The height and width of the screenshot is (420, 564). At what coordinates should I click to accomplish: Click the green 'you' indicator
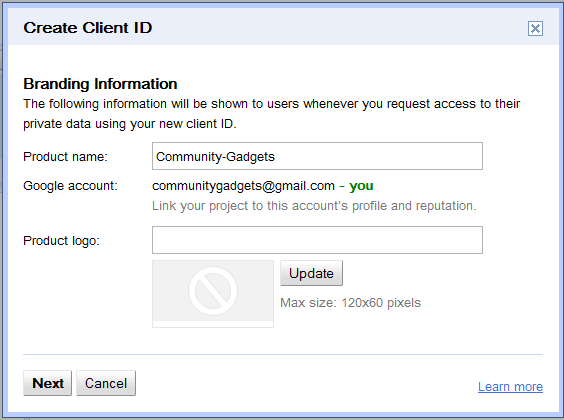point(361,186)
